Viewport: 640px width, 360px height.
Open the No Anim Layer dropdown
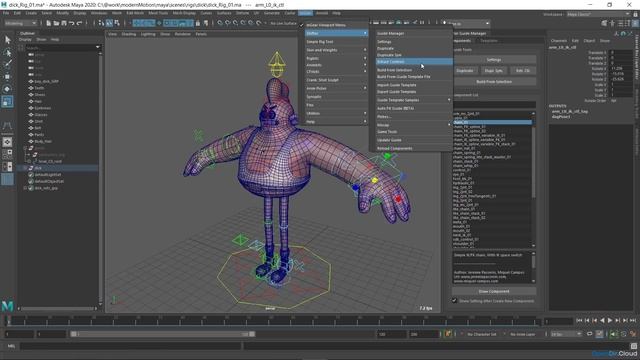(x=522, y=334)
